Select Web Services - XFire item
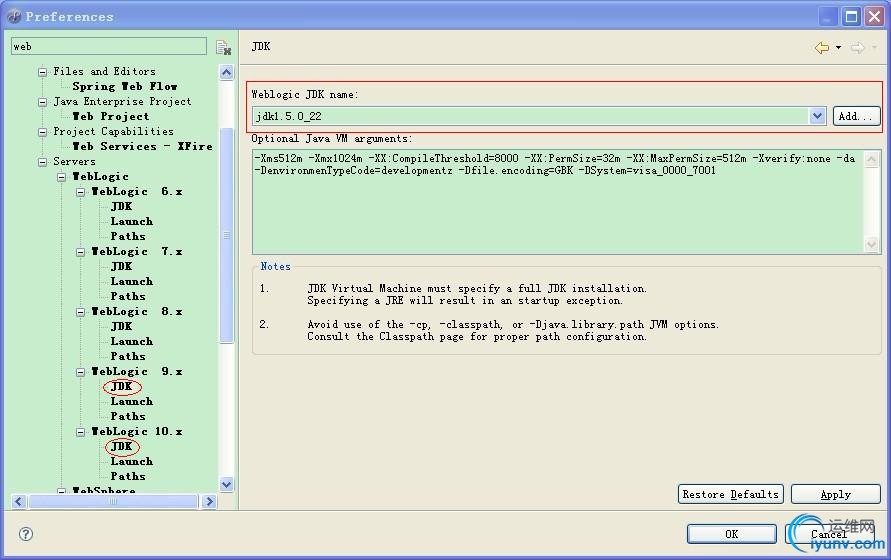The height and width of the screenshot is (560, 891). [143, 147]
